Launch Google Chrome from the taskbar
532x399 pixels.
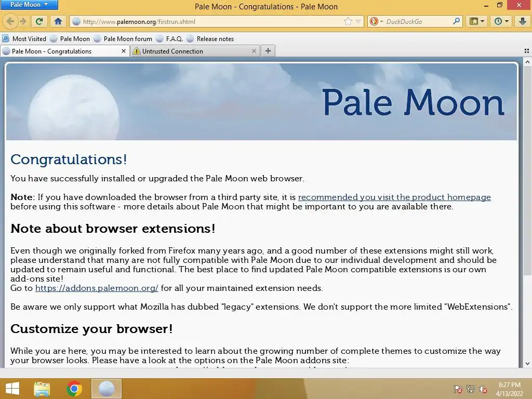click(74, 389)
